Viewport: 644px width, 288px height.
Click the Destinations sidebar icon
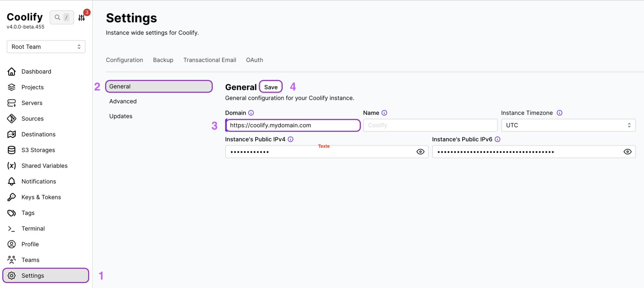11,134
